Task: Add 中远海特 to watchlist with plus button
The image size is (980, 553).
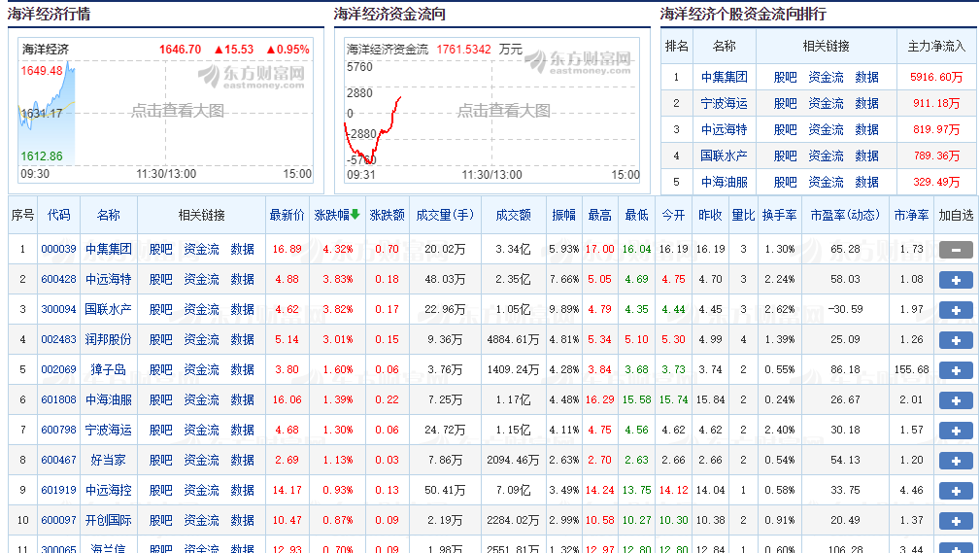Action: [x=956, y=280]
